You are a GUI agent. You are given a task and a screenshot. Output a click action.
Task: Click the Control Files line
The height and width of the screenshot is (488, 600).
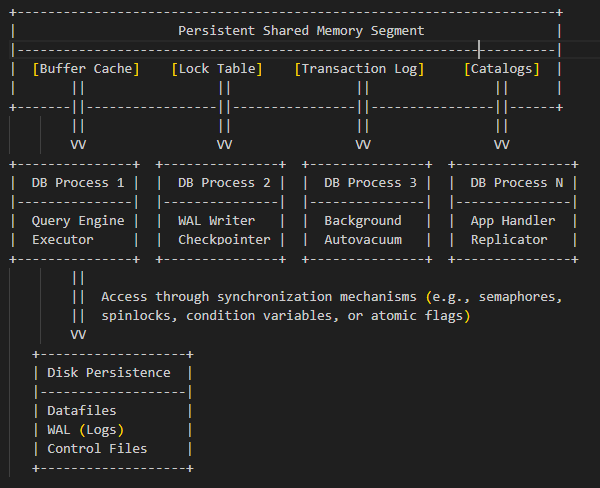coord(97,449)
